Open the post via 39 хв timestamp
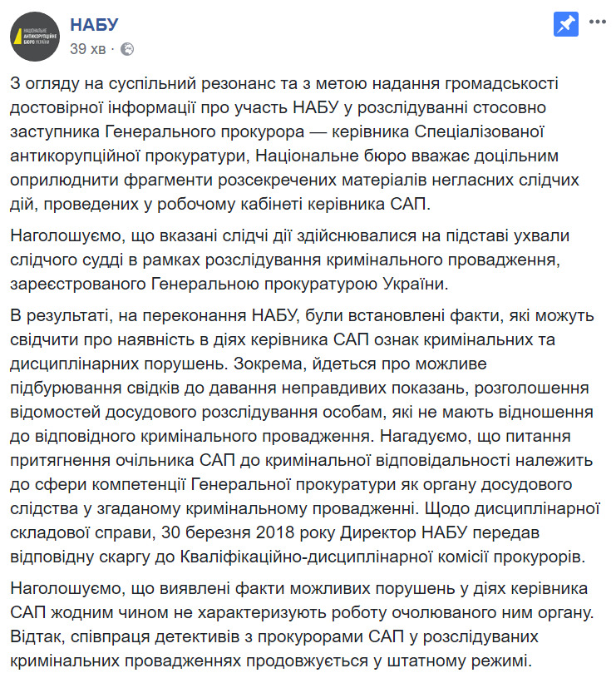The width and height of the screenshot is (616, 678). point(87,49)
